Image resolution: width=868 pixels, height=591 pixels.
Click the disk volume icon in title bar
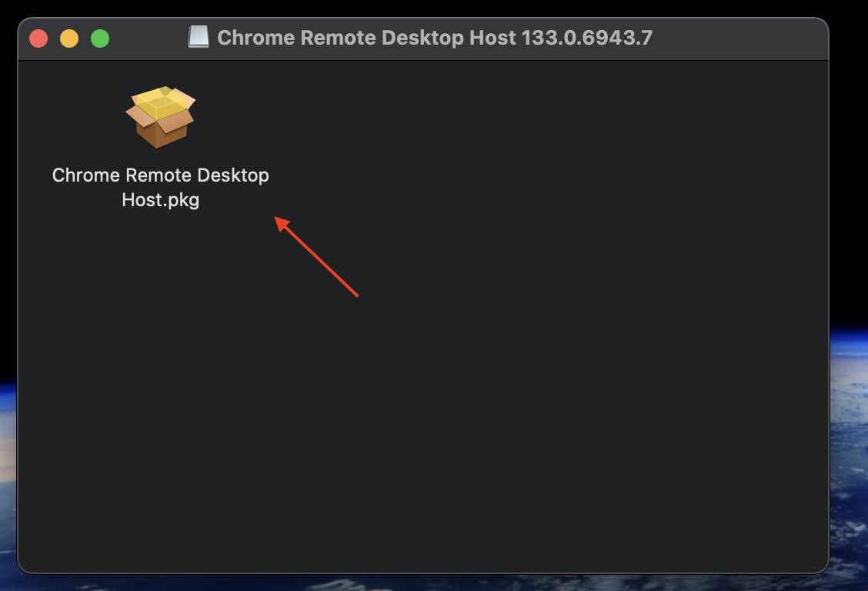click(199, 37)
